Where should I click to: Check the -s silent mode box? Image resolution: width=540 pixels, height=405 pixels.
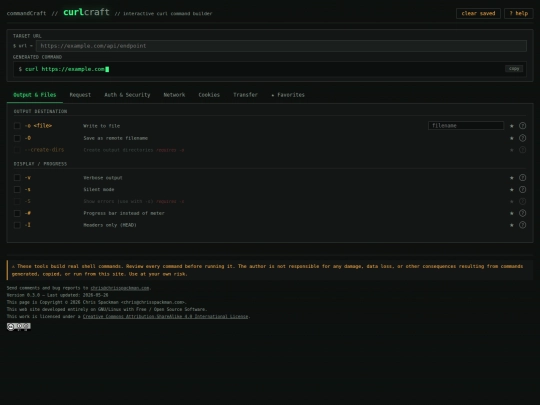17,189
